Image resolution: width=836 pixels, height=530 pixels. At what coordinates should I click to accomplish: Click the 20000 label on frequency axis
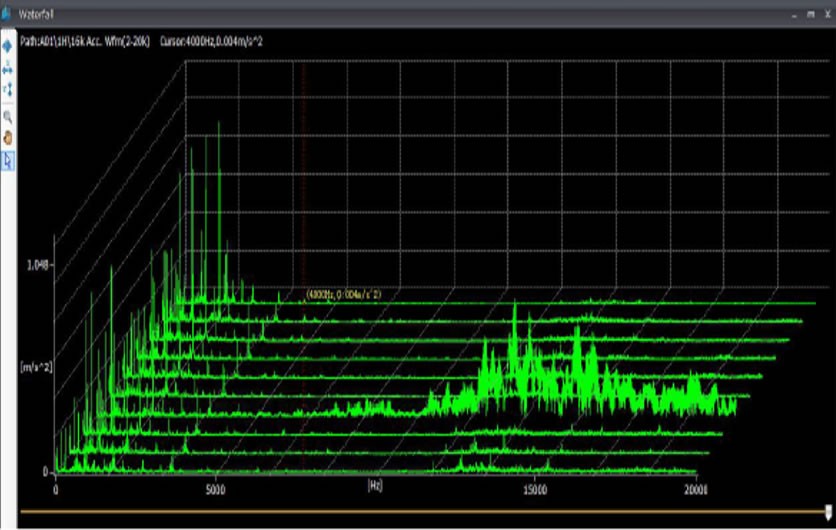(696, 490)
